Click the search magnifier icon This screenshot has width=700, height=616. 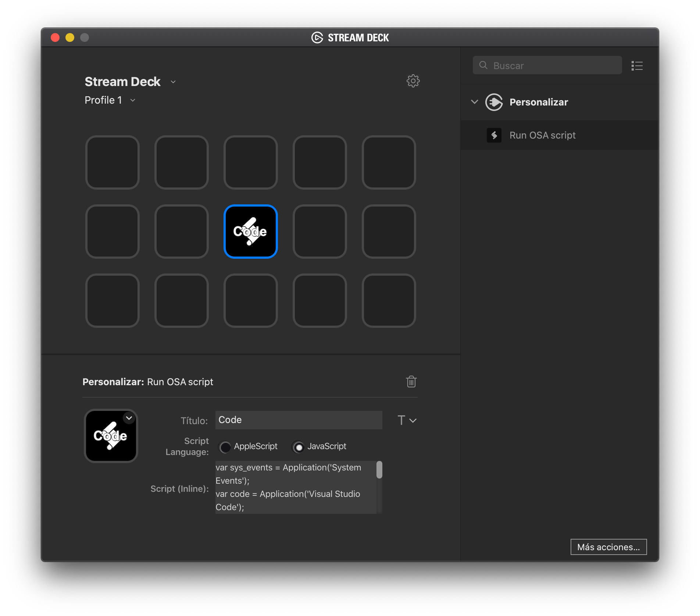click(x=483, y=65)
